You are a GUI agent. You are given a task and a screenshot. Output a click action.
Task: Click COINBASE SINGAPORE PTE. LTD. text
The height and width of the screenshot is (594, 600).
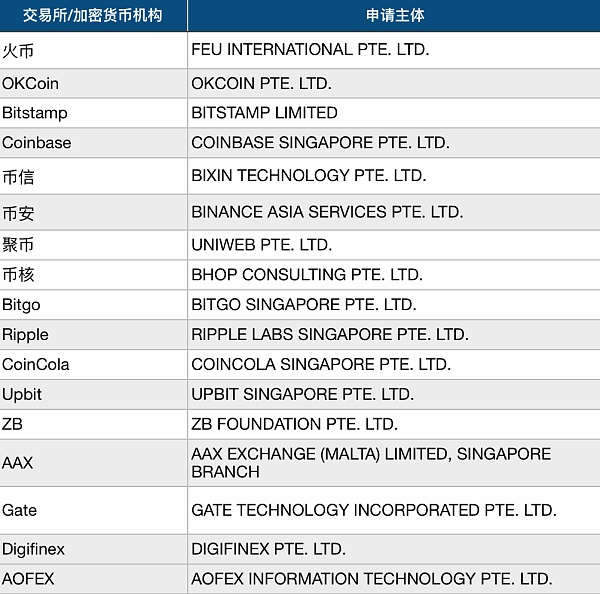(x=320, y=143)
